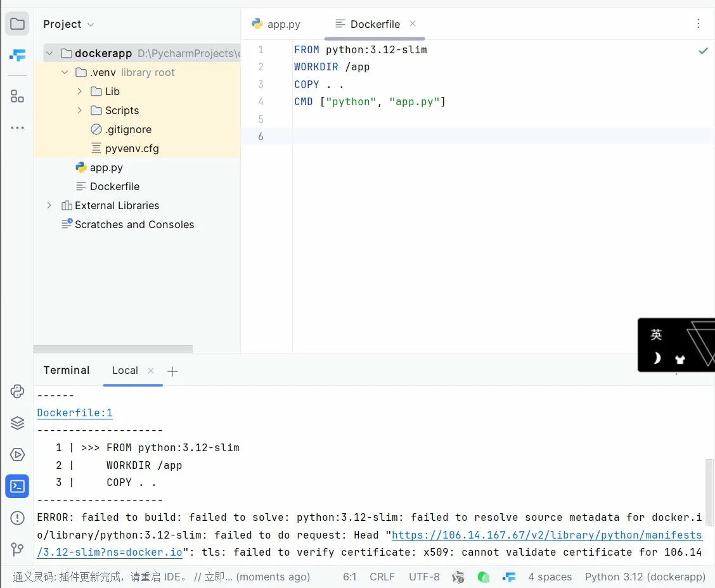Open the Python Console tool window

click(17, 391)
